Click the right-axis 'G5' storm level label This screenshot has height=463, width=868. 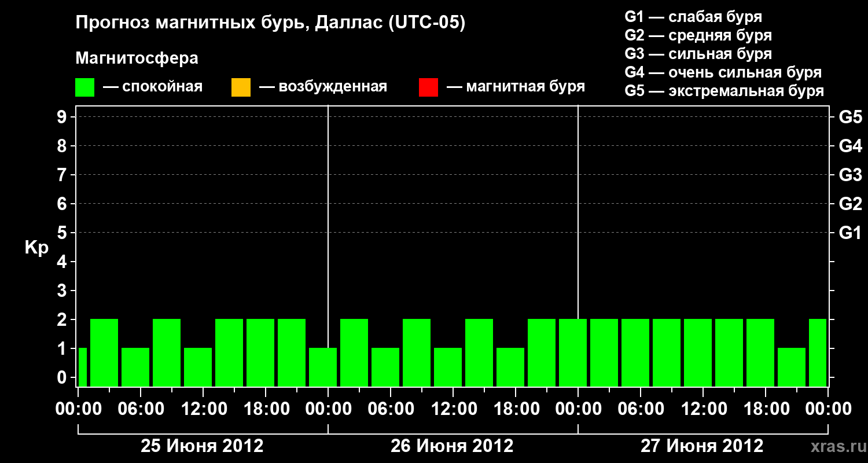point(851,117)
